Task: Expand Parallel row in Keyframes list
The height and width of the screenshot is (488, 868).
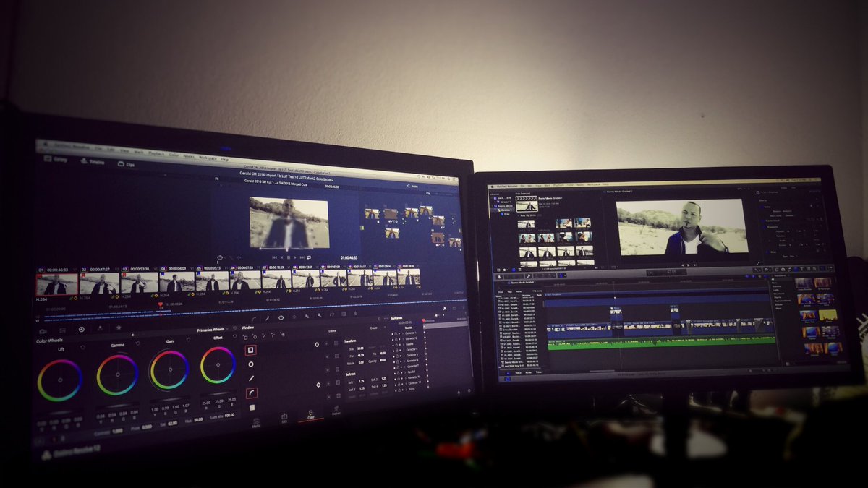Action: click(403, 344)
